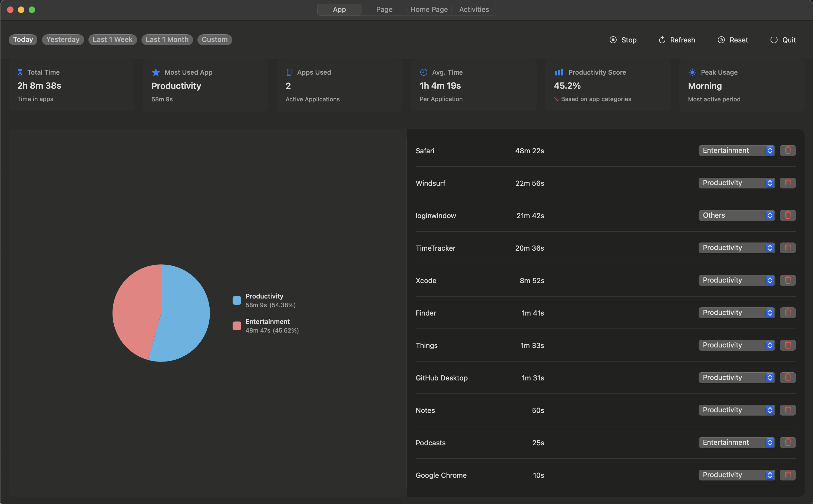Expand the category dropdown for Windsurf
This screenshot has width=813, height=504.
770,183
